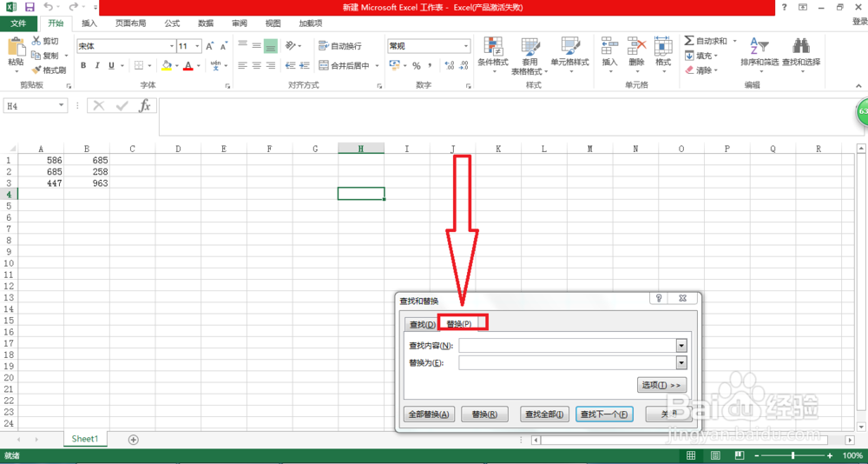Image resolution: width=868 pixels, height=464 pixels.
Task: Switch to the Insert (插入) ribbon tab
Action: [x=89, y=23]
